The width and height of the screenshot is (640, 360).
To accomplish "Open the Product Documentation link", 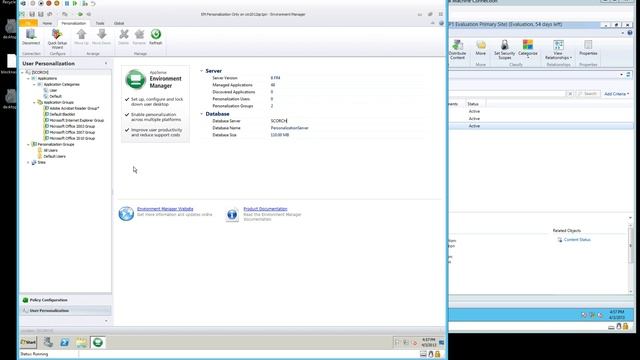I will pyautogui.click(x=265, y=209).
